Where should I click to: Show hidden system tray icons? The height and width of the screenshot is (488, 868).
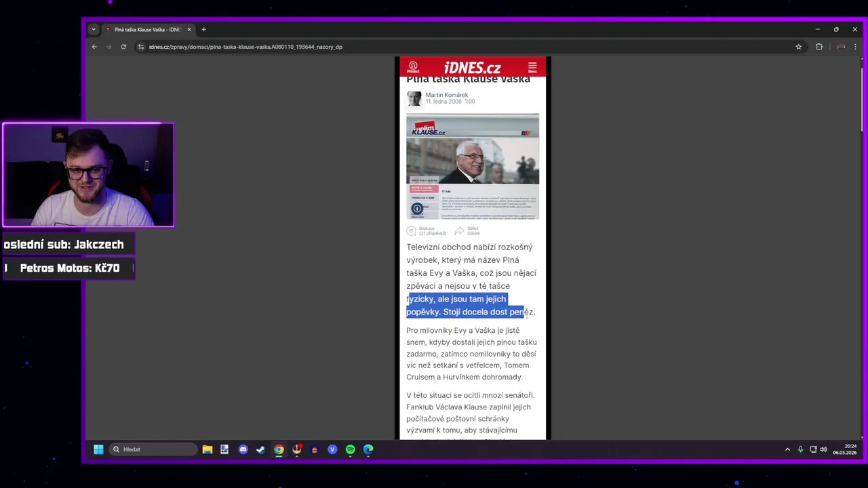tap(787, 449)
